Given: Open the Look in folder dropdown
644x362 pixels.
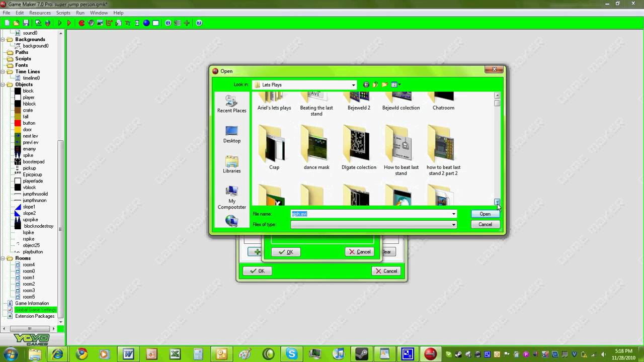Looking at the screenshot, I should [x=353, y=85].
